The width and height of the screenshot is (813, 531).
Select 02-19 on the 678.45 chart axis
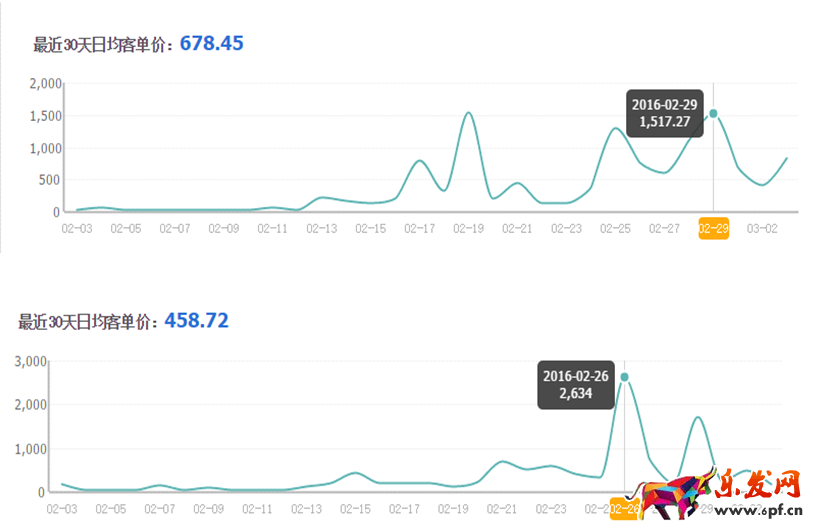pos(468,228)
